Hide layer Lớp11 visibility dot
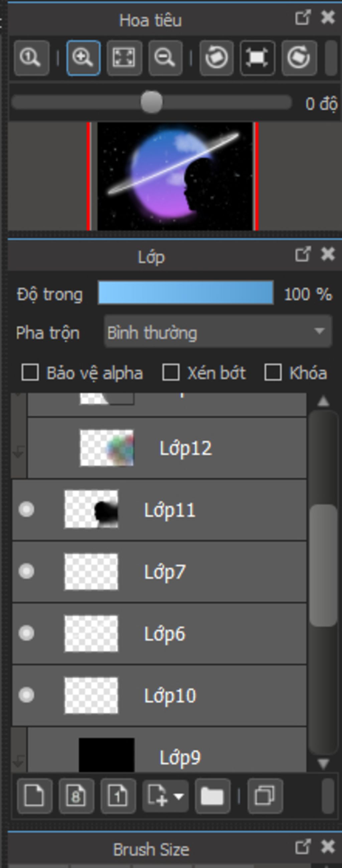The image size is (342, 868). point(26,509)
